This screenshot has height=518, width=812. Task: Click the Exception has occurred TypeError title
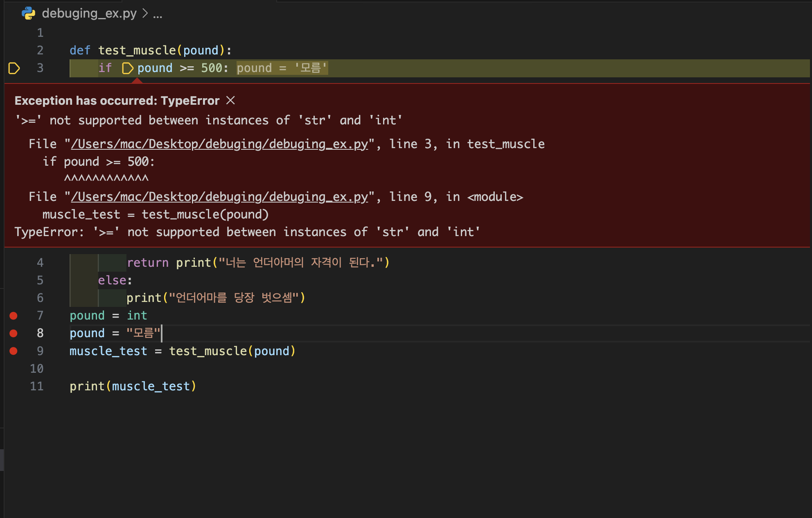(x=117, y=101)
